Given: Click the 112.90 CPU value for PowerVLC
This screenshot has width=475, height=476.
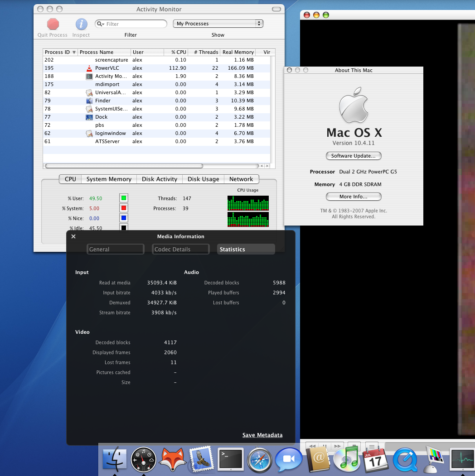Looking at the screenshot, I should point(177,68).
